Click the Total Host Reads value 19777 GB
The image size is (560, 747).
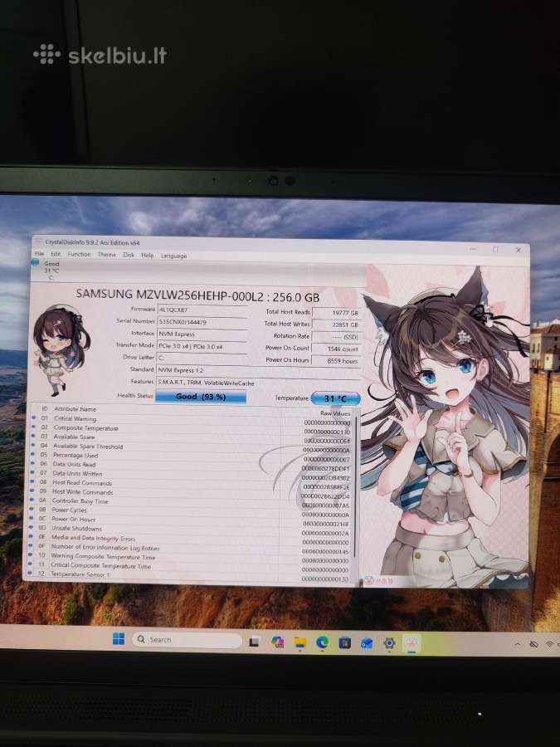pyautogui.click(x=336, y=313)
